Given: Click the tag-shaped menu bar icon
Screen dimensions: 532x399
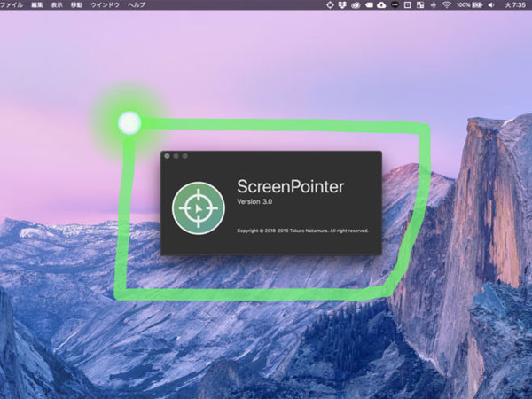Looking at the screenshot, I should click(x=369, y=4).
